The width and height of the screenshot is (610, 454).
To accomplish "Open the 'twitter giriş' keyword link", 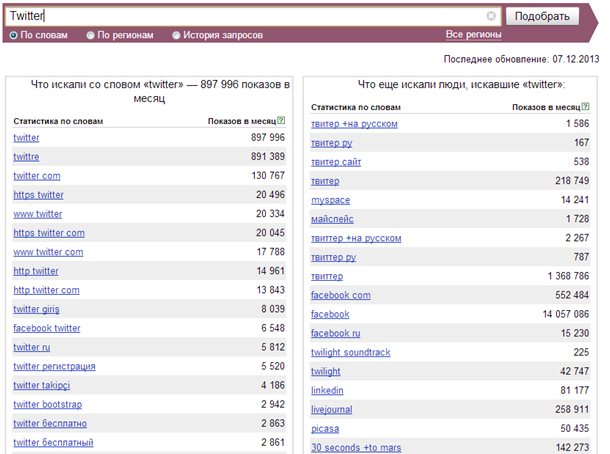I will click(37, 309).
